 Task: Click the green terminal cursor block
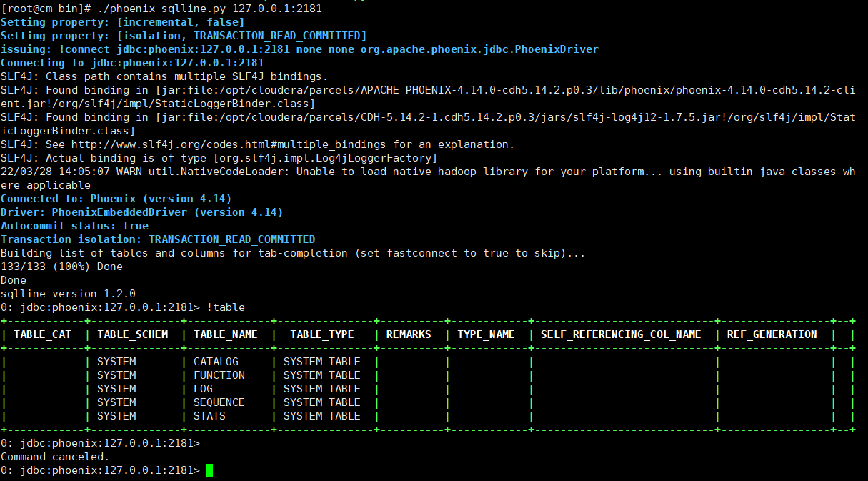point(209,470)
